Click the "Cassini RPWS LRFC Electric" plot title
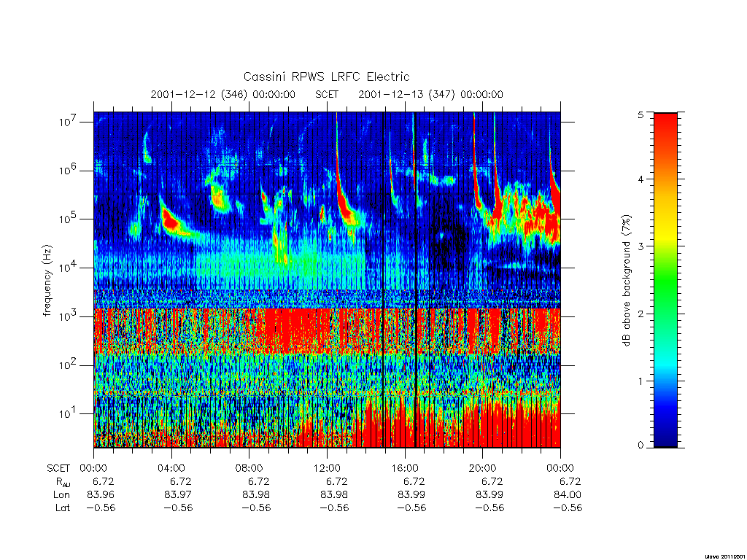The height and width of the screenshot is (560, 747). coord(326,77)
